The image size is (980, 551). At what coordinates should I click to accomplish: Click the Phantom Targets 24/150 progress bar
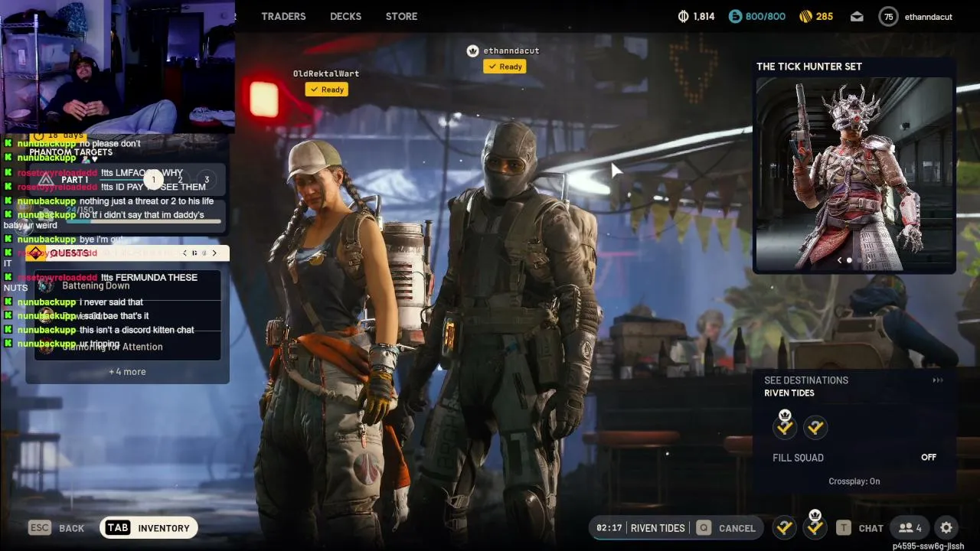point(145,222)
